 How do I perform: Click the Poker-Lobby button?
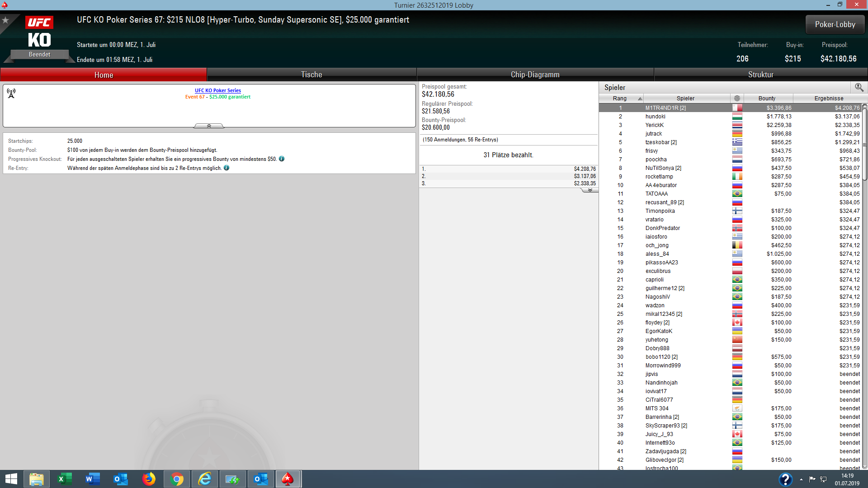pos(835,24)
